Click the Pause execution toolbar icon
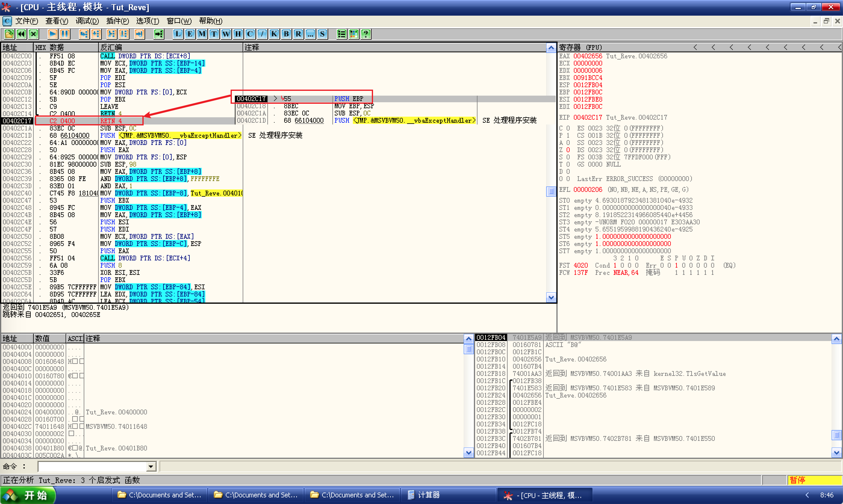 point(65,34)
